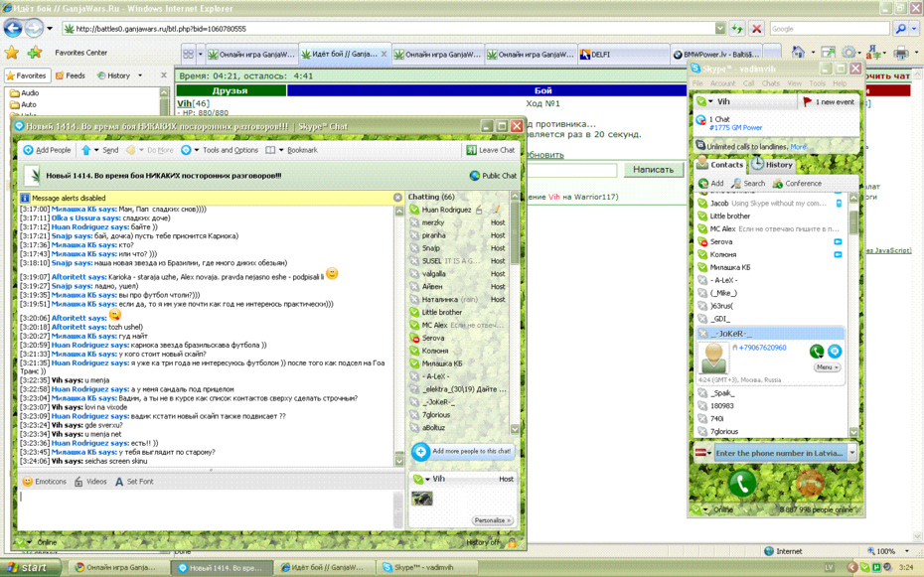924x577 pixels.
Task: Click Leave Chat button
Action: tap(491, 150)
